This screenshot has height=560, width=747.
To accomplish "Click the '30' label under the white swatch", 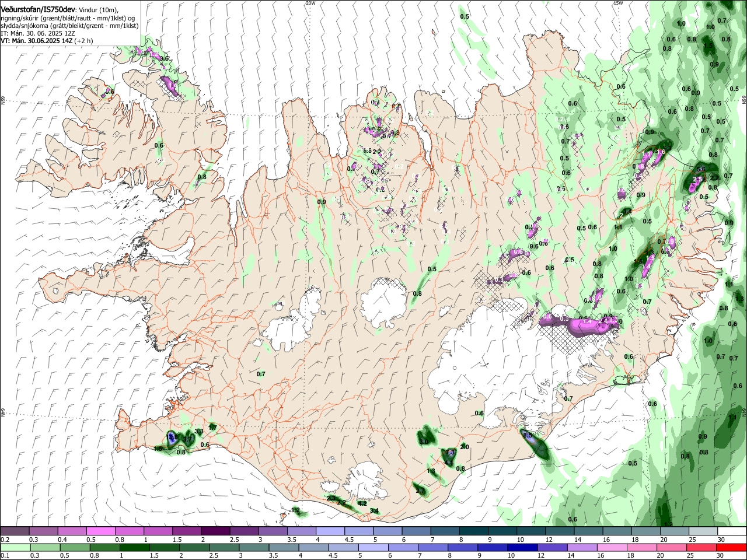I will click(x=721, y=540).
